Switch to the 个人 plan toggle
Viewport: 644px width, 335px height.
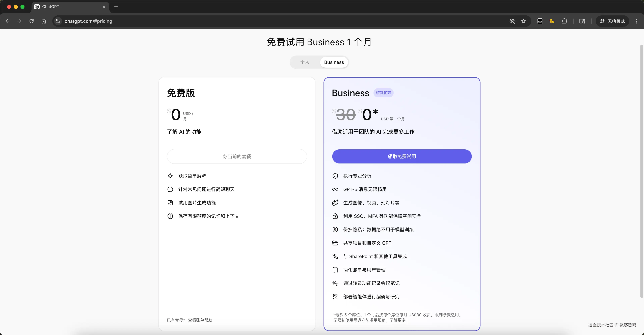305,62
